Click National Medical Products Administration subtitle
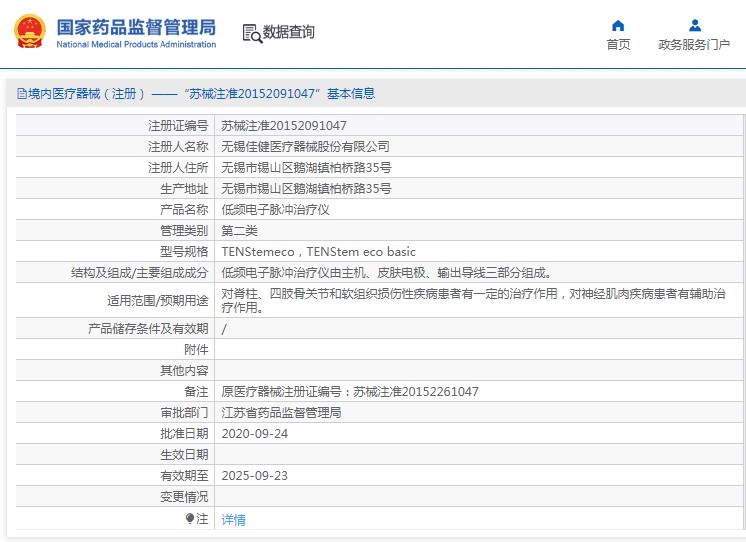 tap(136, 44)
